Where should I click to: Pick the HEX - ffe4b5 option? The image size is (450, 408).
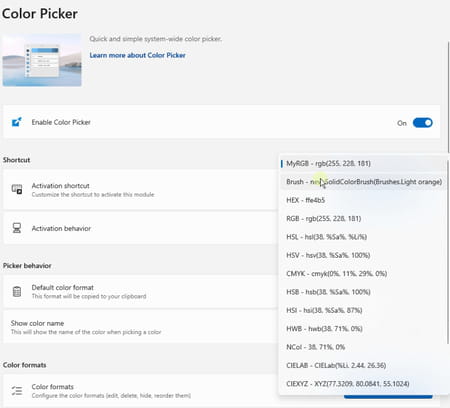coord(363,200)
